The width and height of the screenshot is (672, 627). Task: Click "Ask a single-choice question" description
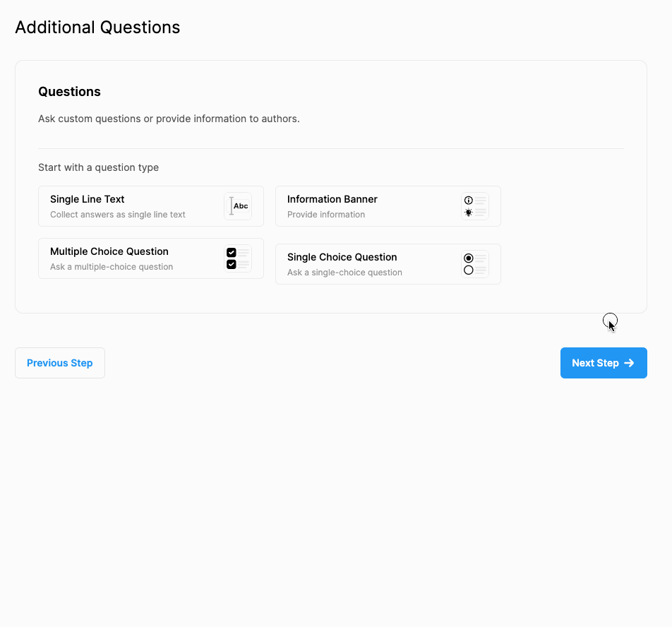pyautogui.click(x=344, y=273)
